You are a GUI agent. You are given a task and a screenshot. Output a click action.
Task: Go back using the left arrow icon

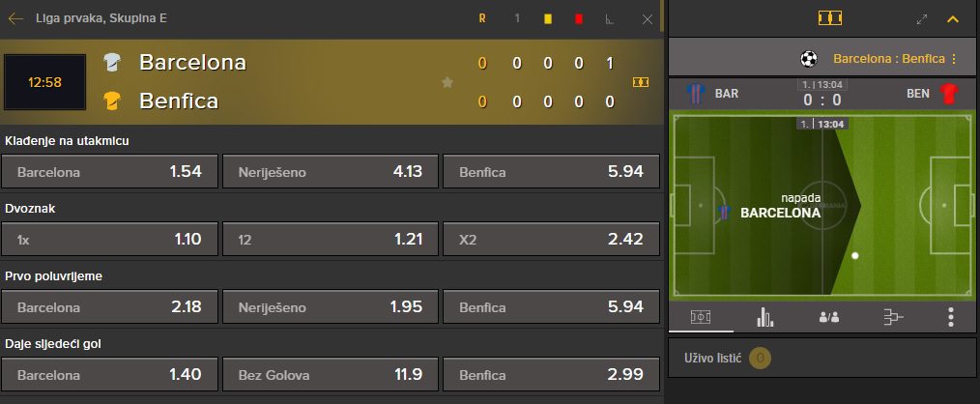(15, 18)
